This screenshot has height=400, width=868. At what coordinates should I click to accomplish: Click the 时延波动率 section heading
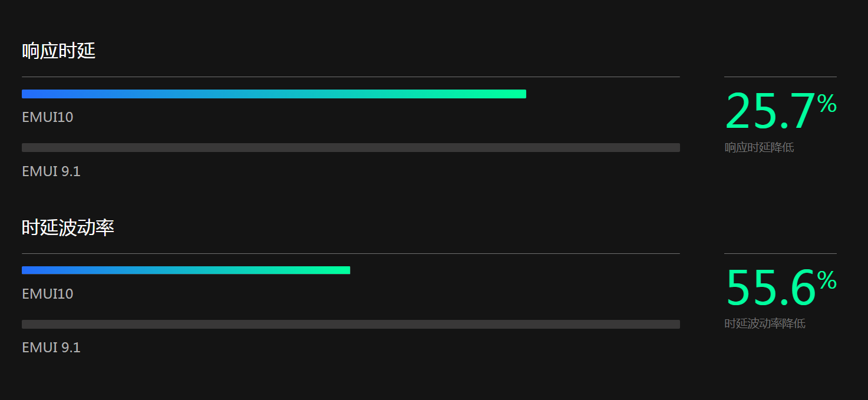coord(68,227)
